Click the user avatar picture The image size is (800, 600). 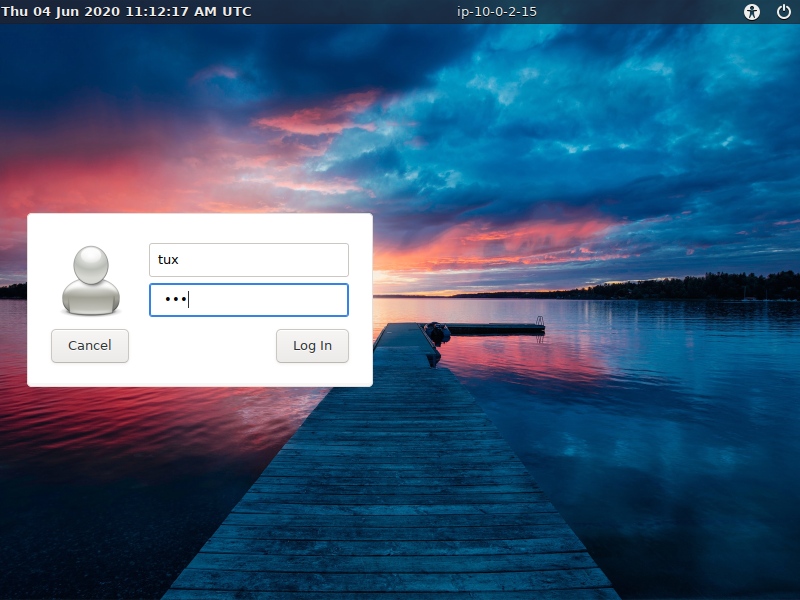(x=91, y=280)
